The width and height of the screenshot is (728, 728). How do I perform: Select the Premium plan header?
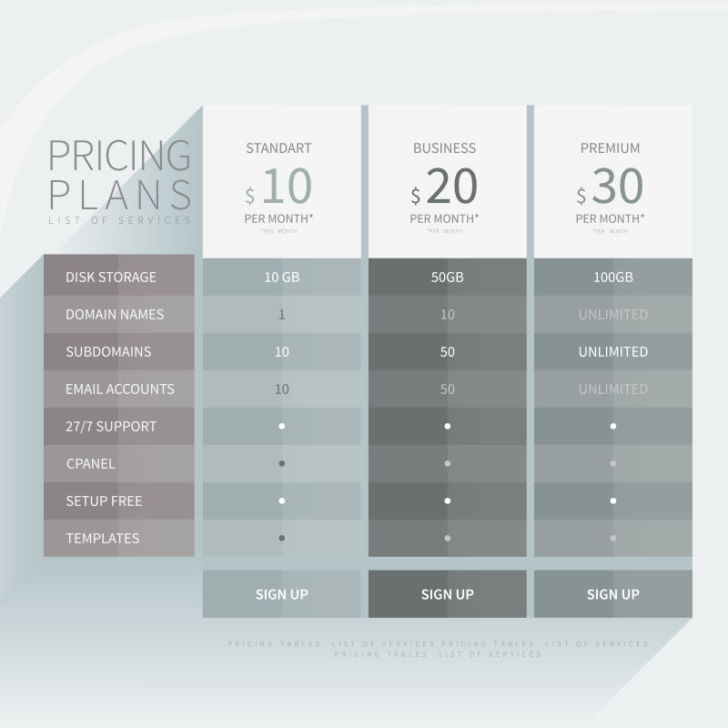[x=610, y=148]
